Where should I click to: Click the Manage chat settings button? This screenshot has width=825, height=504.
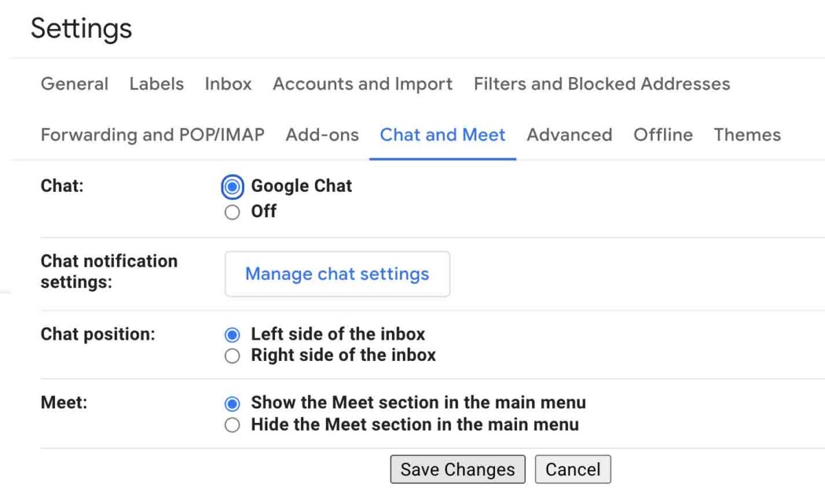click(x=337, y=274)
